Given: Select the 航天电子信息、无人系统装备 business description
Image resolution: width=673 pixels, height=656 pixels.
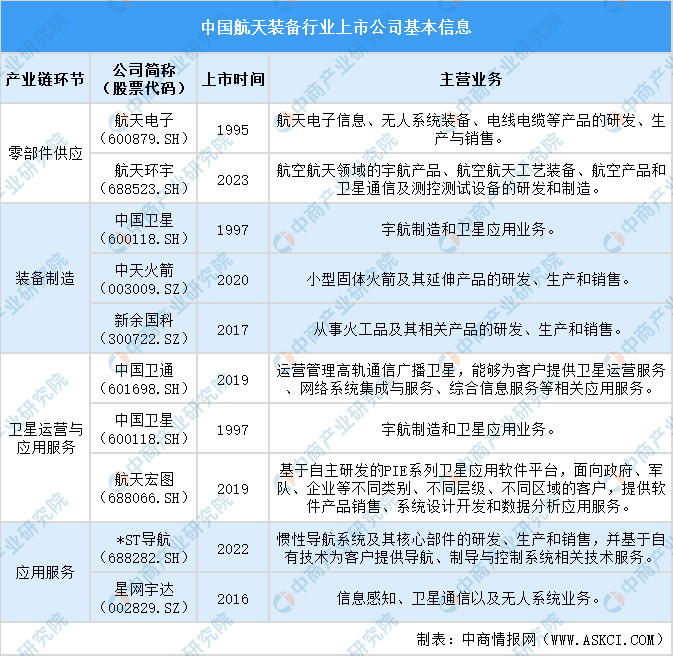Looking at the screenshot, I should [x=471, y=129].
